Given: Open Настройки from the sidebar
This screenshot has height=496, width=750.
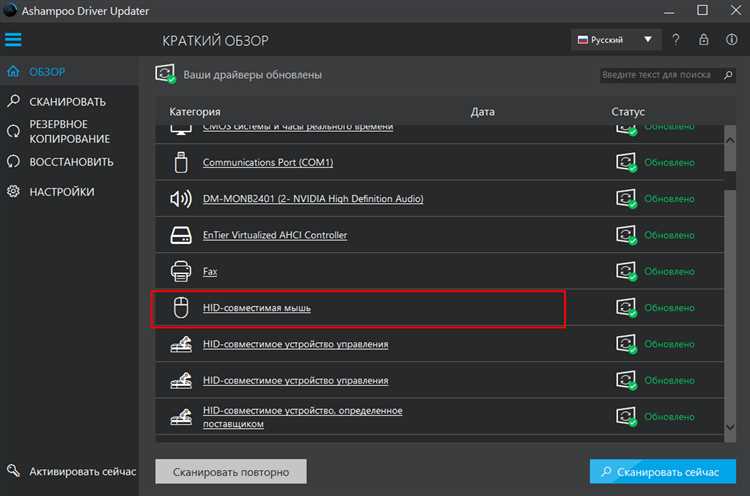Looking at the screenshot, I should coord(69,192).
